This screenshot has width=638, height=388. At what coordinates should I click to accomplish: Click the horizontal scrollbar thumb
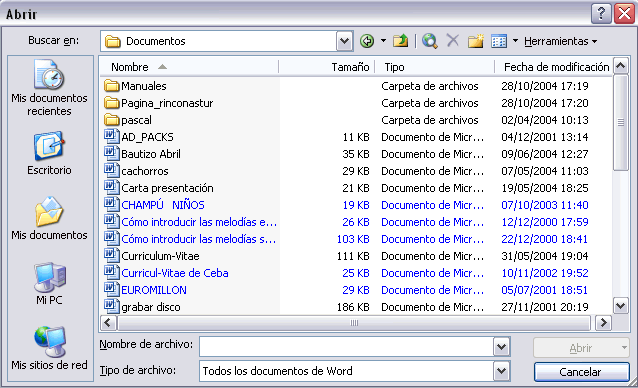pos(354,323)
